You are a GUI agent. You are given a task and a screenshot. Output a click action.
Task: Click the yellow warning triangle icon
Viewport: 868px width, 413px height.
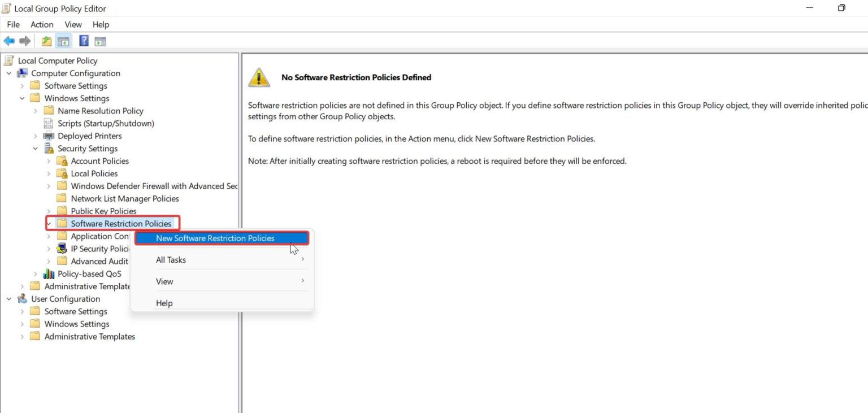click(x=259, y=77)
